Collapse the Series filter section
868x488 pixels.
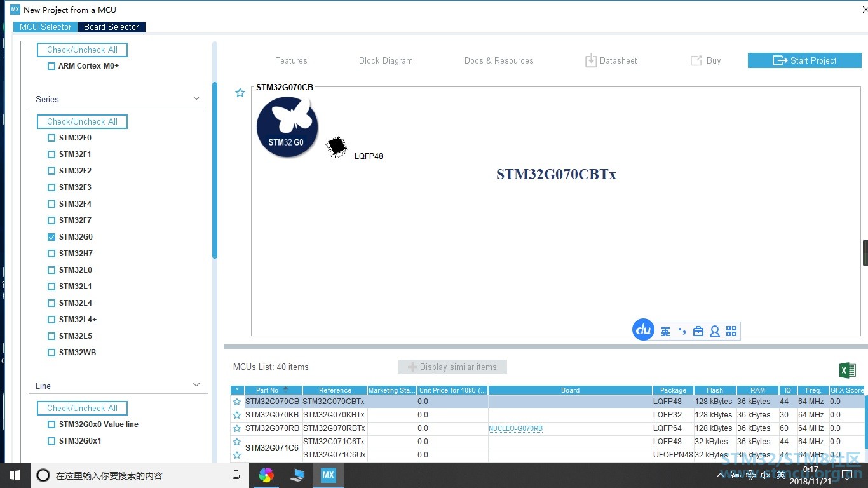tap(196, 98)
